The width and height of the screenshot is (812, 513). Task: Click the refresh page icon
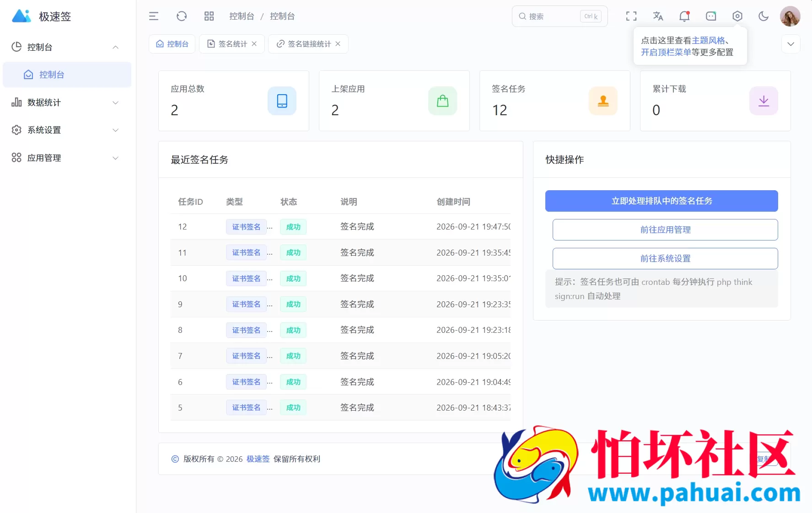pyautogui.click(x=182, y=16)
